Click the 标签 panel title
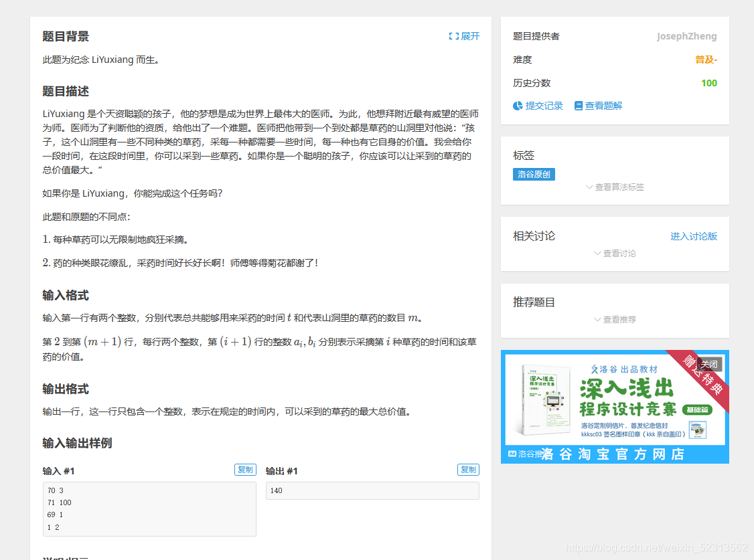The height and width of the screenshot is (560, 754). coord(524,156)
